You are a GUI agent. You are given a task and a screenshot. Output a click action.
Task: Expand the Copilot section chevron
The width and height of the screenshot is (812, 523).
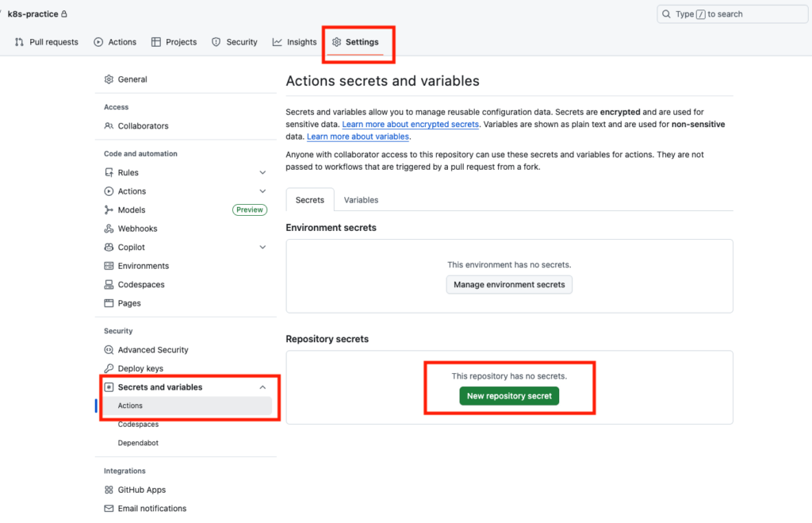click(x=262, y=248)
